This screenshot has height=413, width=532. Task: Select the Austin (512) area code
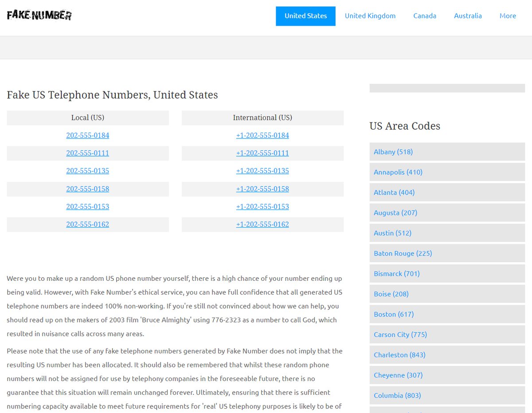click(392, 233)
